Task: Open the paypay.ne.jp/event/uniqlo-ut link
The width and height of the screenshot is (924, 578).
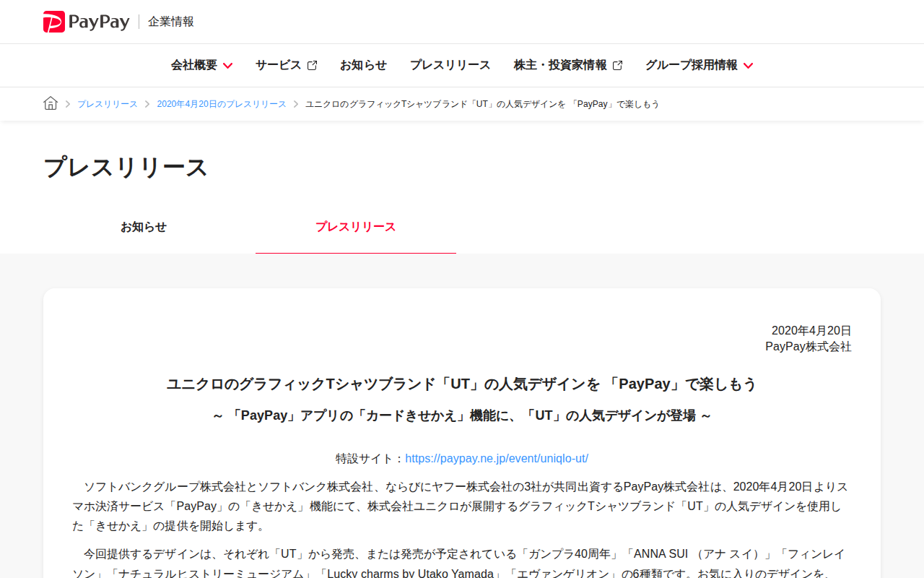Action: pyautogui.click(x=497, y=458)
